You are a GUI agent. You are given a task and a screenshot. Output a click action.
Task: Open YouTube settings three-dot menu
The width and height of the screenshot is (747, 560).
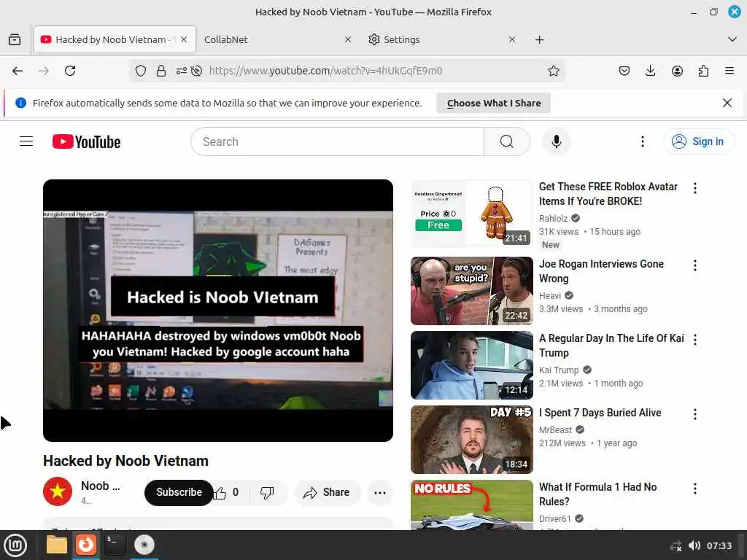tap(642, 141)
